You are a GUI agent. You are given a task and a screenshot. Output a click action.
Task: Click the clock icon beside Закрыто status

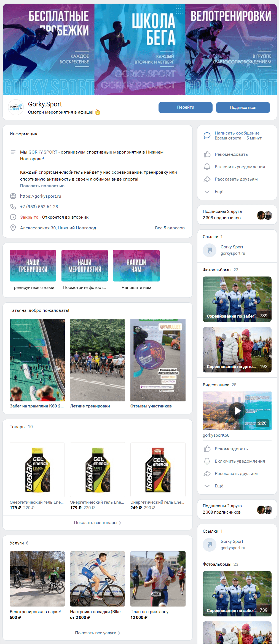coord(13,217)
